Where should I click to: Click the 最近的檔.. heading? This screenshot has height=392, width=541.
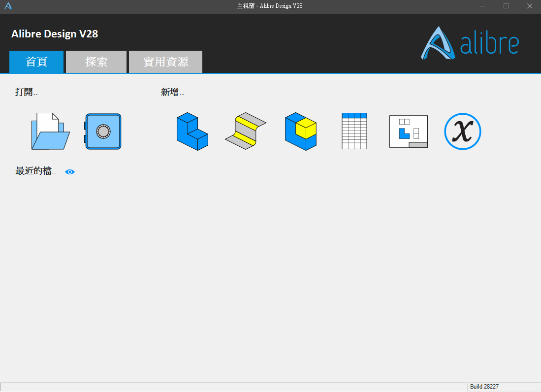[x=35, y=171]
